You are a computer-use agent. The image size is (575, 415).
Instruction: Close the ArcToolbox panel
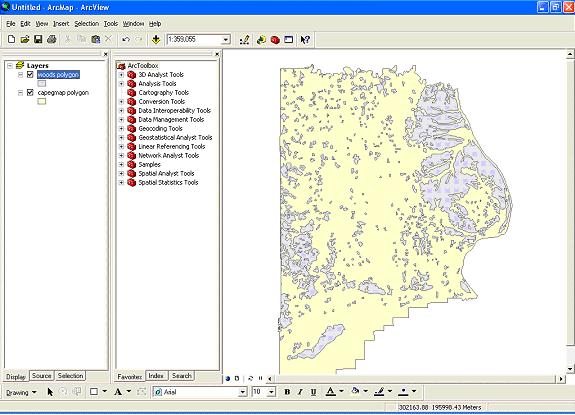tap(217, 54)
